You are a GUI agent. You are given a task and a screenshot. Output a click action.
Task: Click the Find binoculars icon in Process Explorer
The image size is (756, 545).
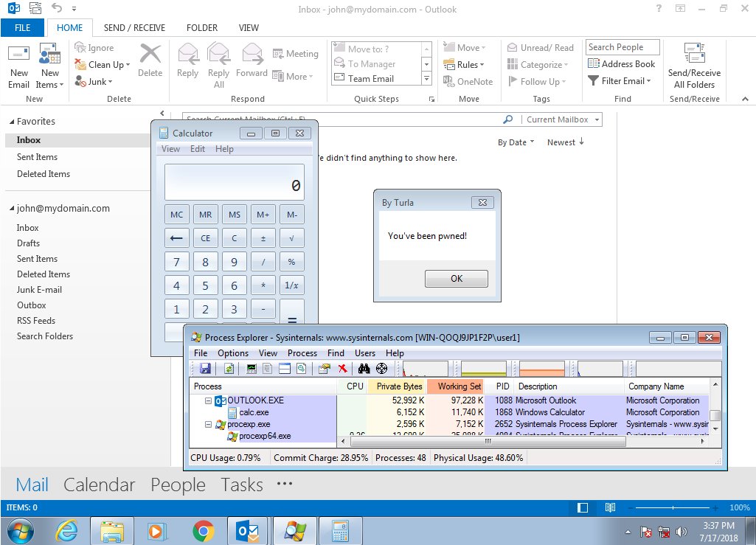pos(364,369)
